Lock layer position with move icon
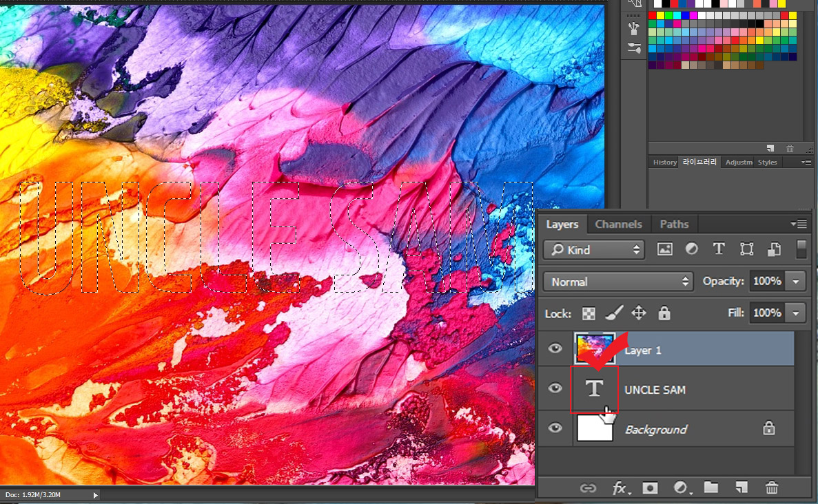Image resolution: width=818 pixels, height=504 pixels. (639, 313)
